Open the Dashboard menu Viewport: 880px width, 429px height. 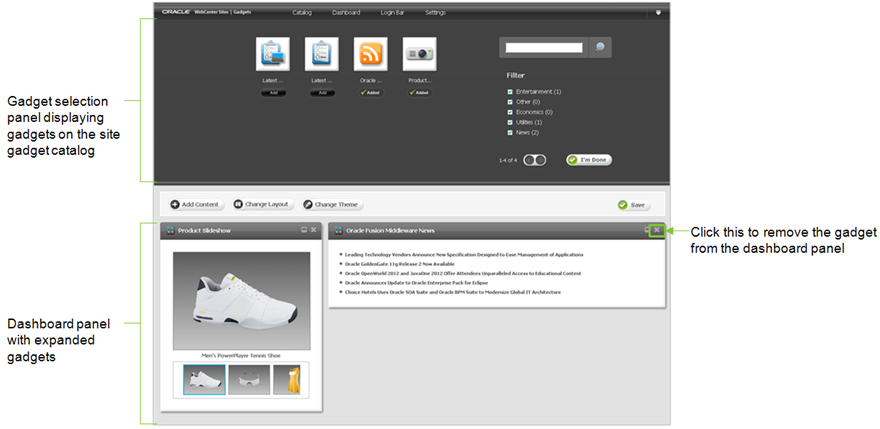(x=346, y=12)
